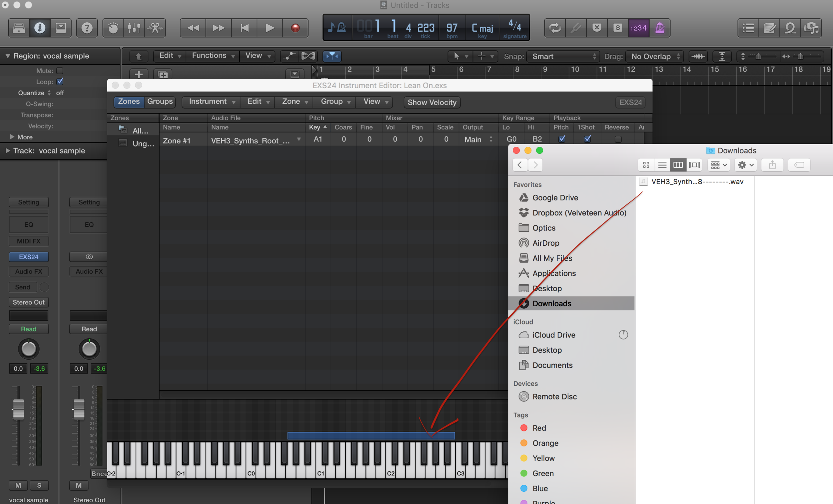Screen dimensions: 833x504
Task: Click the Show Velocity button
Action: click(432, 102)
